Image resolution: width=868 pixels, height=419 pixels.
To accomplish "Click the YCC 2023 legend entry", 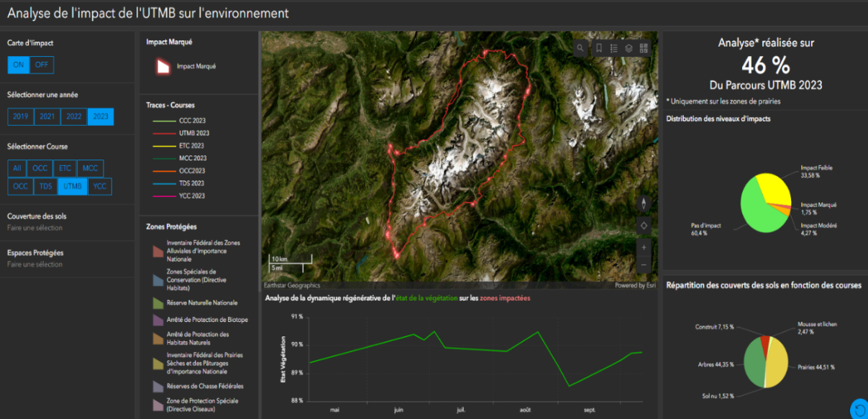I will (178, 195).
